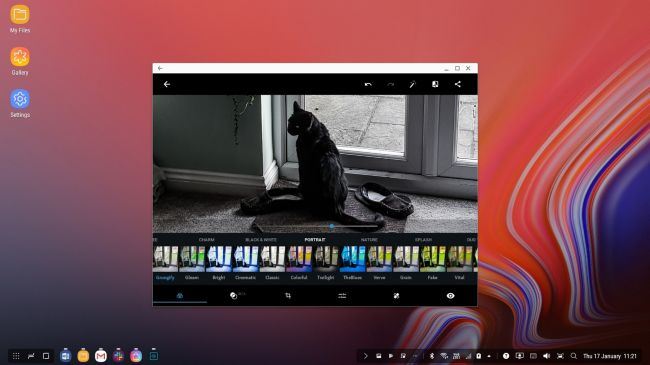Open Gallery desktop icon
Screen dimensions: 650x365
pos(19,61)
